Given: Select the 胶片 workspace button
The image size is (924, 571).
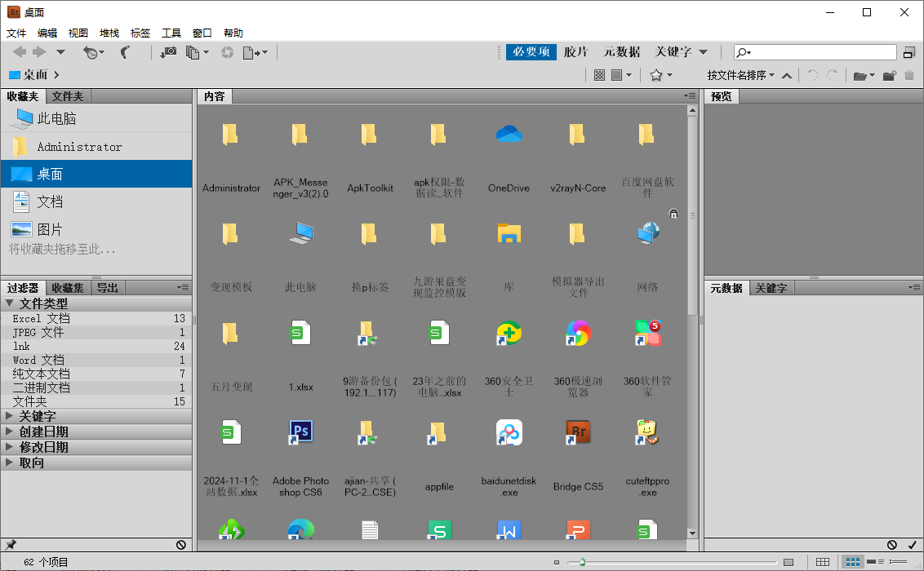Looking at the screenshot, I should tap(575, 51).
